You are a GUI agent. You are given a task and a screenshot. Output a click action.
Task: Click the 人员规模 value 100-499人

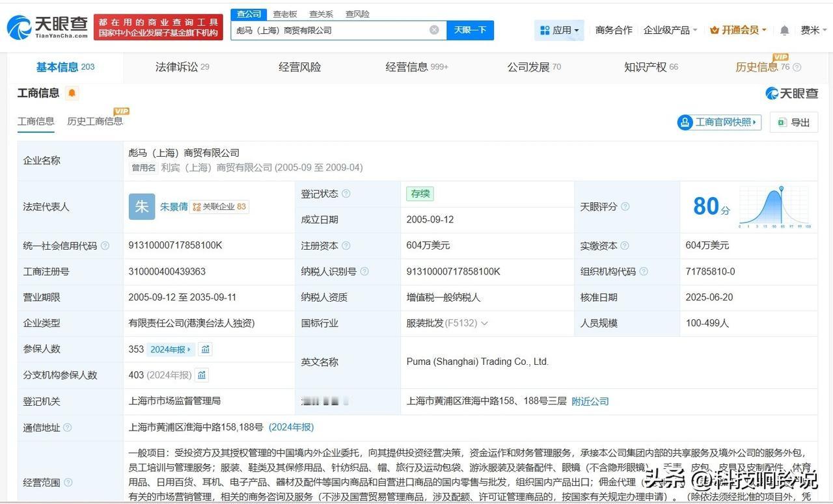click(x=707, y=323)
